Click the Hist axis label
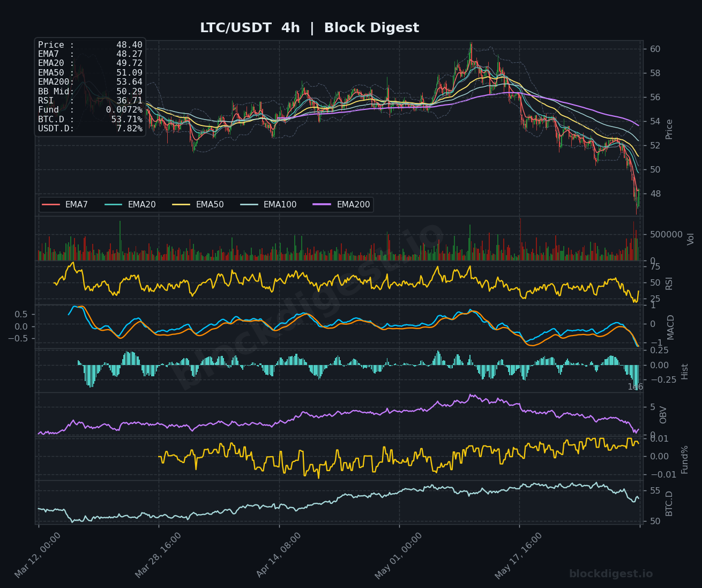Image resolution: width=702 pixels, height=588 pixels. point(684,371)
